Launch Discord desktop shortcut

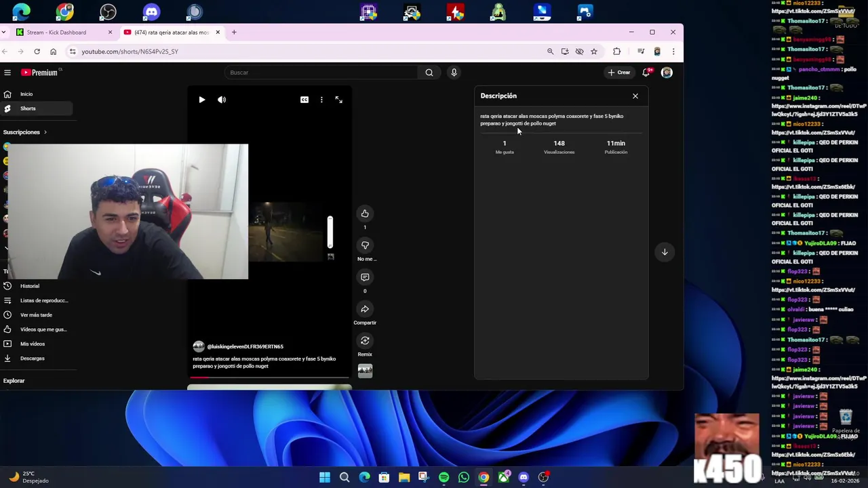coord(151,12)
